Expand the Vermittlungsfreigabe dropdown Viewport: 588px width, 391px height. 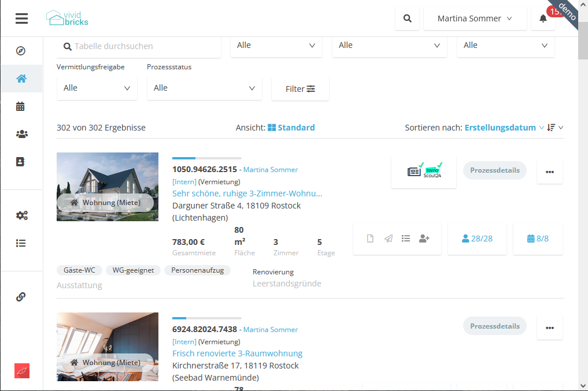[97, 88]
